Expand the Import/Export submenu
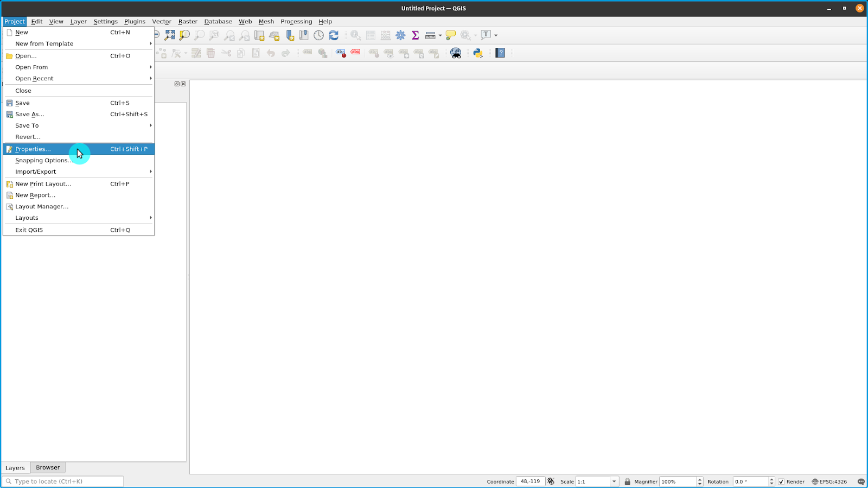Viewport: 868px width, 488px height. [79, 172]
